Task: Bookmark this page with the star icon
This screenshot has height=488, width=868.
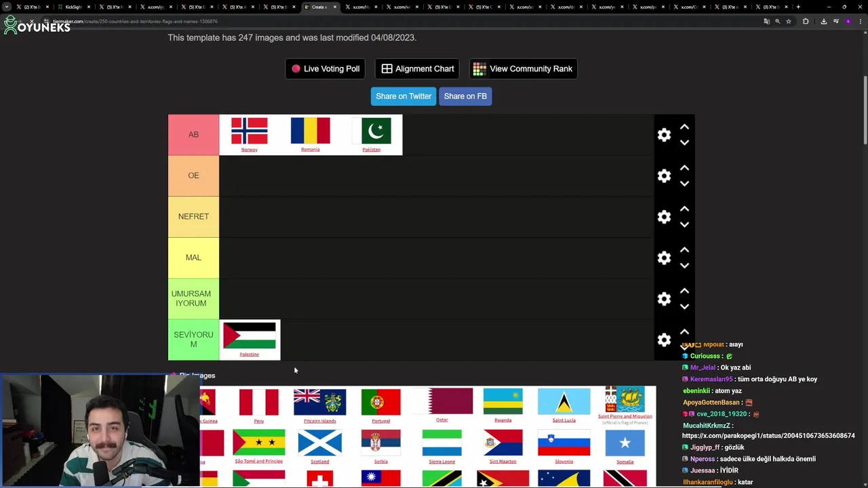Action: pos(788,21)
